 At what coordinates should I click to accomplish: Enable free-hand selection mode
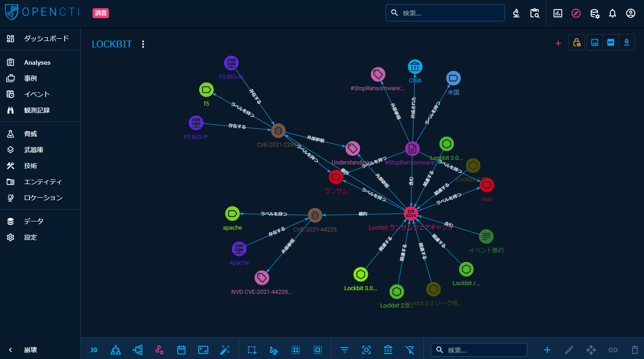pyautogui.click(x=274, y=350)
